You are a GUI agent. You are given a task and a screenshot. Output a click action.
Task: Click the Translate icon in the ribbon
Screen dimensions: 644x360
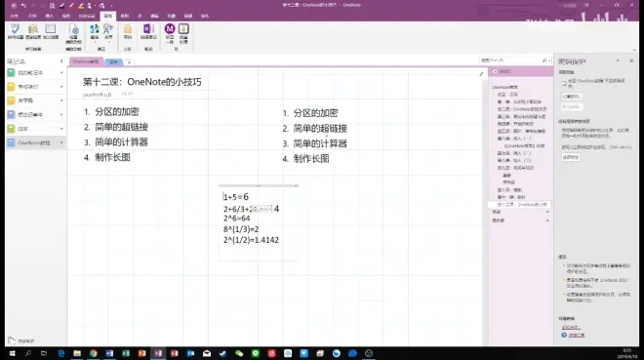point(95,29)
